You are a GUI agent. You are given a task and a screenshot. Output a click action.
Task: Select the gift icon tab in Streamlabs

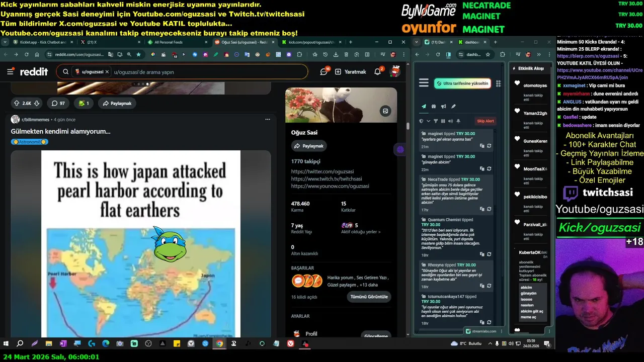coord(434,106)
